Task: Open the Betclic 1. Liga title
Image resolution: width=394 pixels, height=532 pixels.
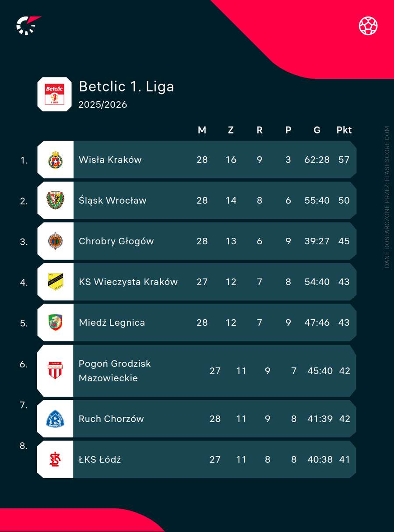Action: (x=127, y=86)
